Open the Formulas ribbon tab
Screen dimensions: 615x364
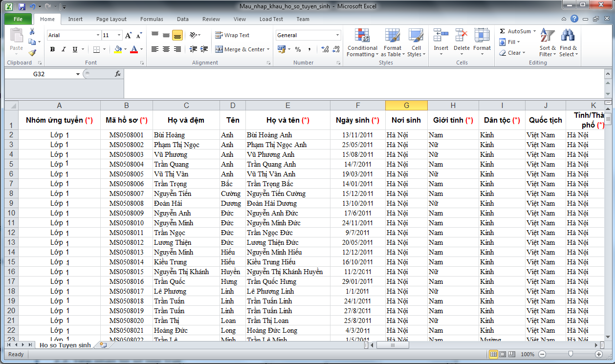tap(152, 19)
